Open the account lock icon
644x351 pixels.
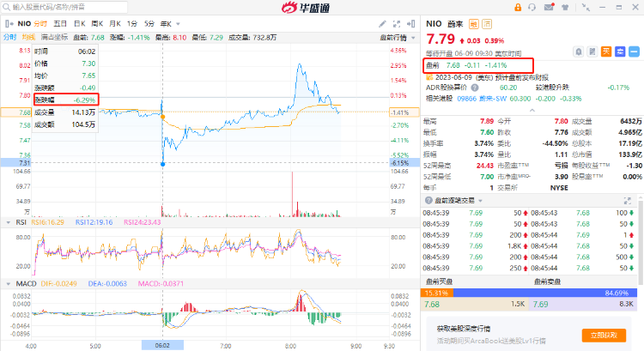tap(518, 8)
